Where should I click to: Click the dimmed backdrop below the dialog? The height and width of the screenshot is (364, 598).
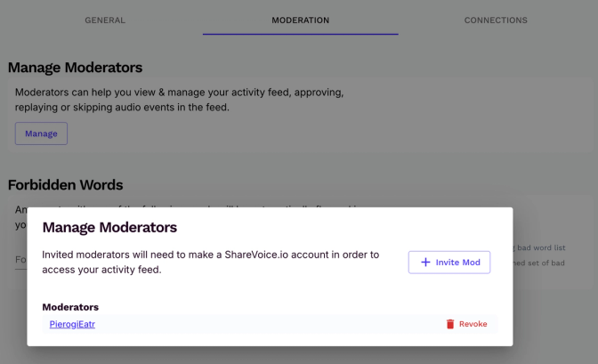pyautogui.click(x=299, y=356)
